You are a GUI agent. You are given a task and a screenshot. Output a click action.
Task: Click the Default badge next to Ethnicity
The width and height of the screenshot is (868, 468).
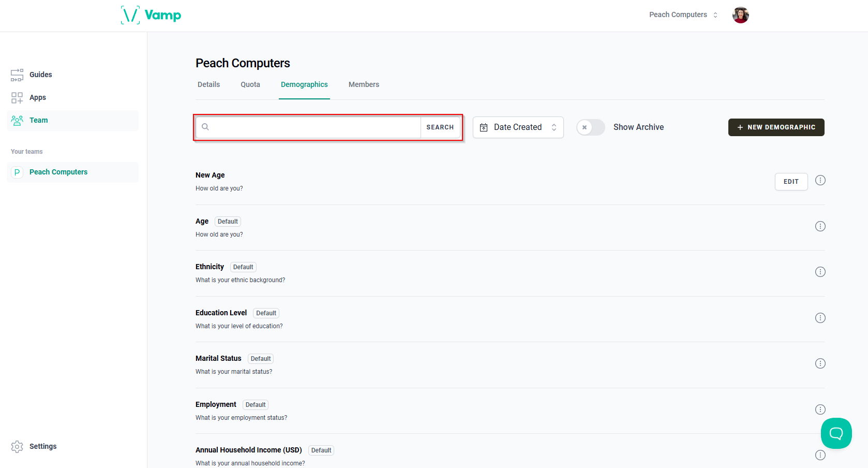coord(243,267)
